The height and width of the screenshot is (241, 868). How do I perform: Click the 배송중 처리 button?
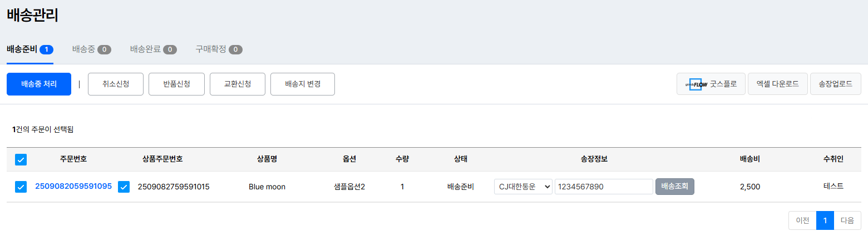[x=39, y=84]
